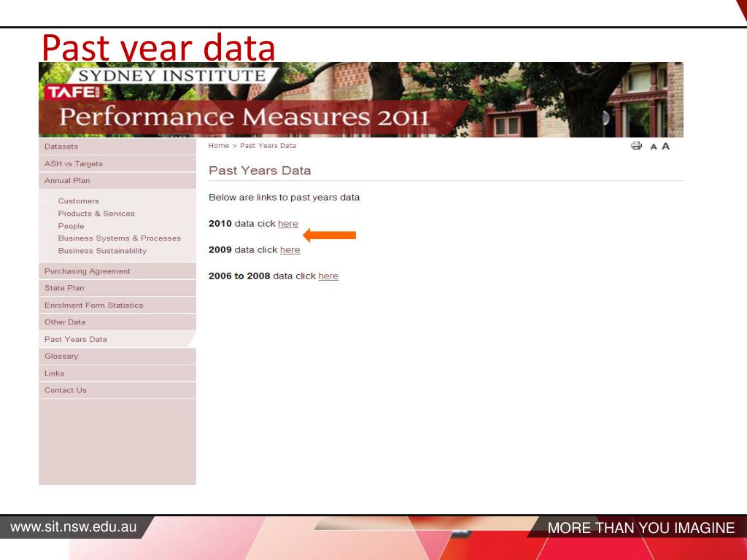Viewport: 747px width, 560px height.
Task: Select the smaller text size A
Action: click(x=654, y=147)
